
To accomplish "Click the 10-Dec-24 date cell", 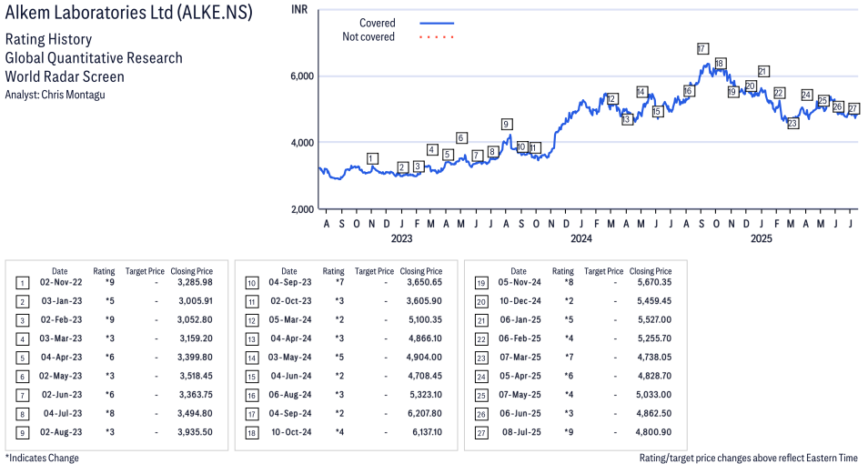I will 520,301.
